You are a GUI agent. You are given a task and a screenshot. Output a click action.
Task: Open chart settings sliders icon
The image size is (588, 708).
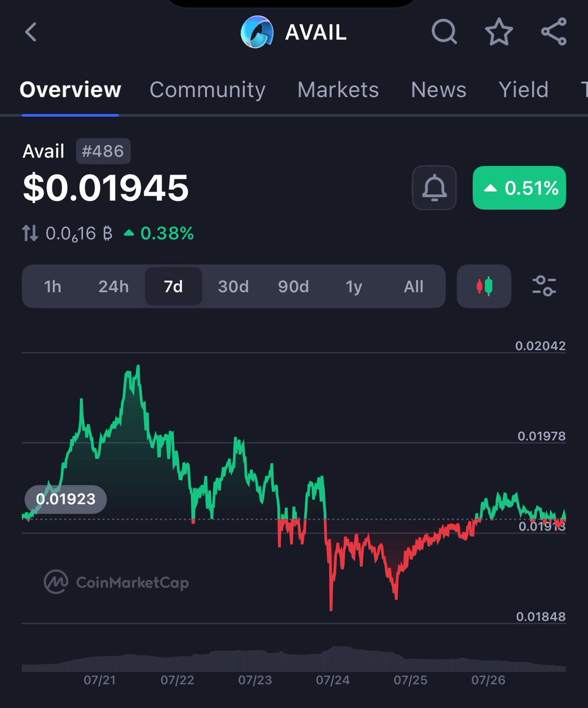point(544,286)
